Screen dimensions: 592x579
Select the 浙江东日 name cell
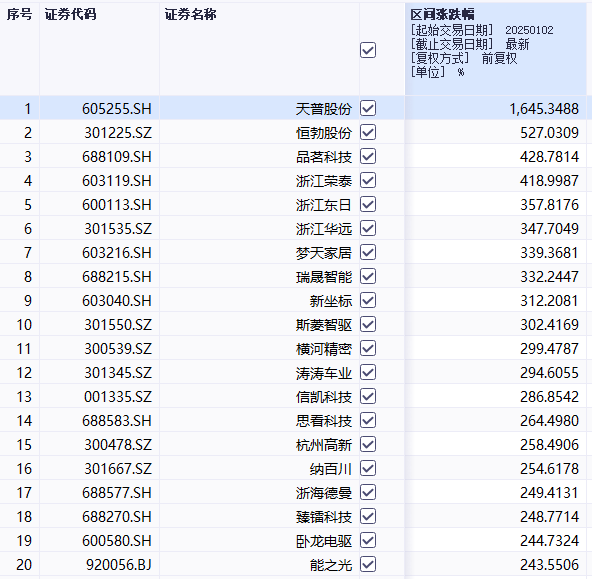(259, 205)
